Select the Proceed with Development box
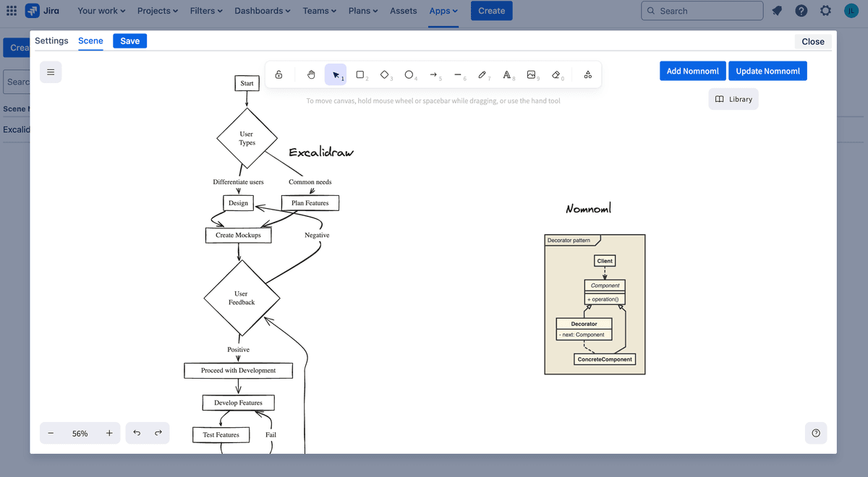 (x=239, y=370)
